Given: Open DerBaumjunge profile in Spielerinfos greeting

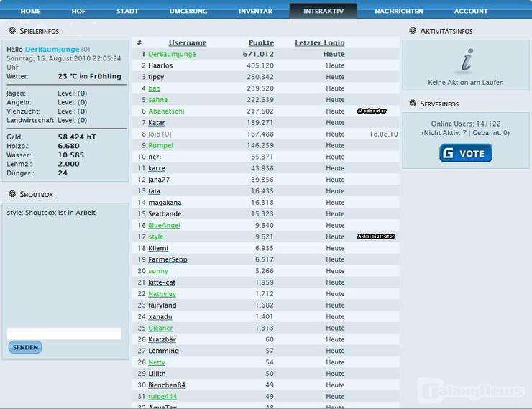Looking at the screenshot, I should [x=52, y=49].
